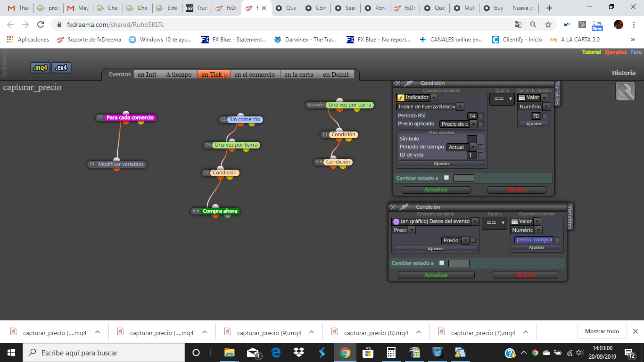Toggle the checkbox beside value 70
The width and height of the screenshot is (644, 362).
click(x=545, y=116)
